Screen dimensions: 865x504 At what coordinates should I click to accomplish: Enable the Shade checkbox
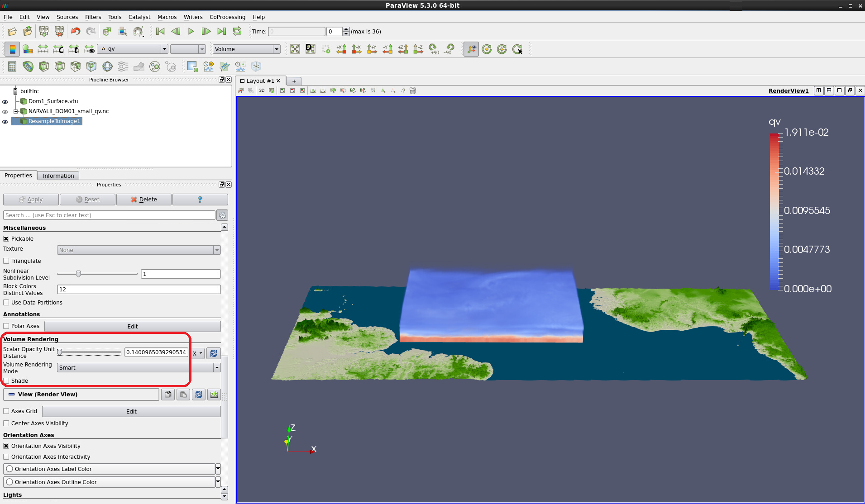(x=6, y=381)
